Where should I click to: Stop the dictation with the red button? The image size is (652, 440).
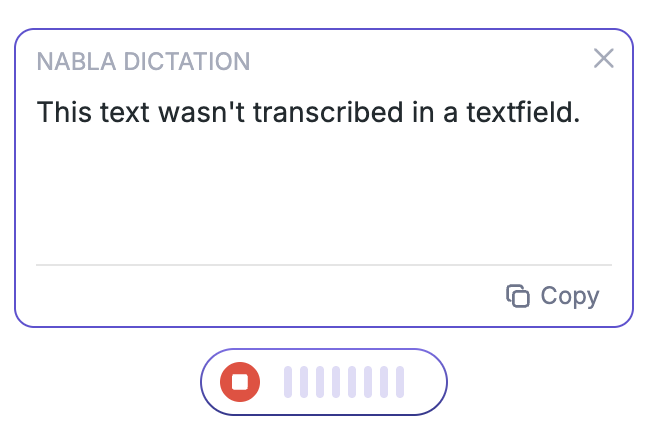pyautogui.click(x=240, y=382)
